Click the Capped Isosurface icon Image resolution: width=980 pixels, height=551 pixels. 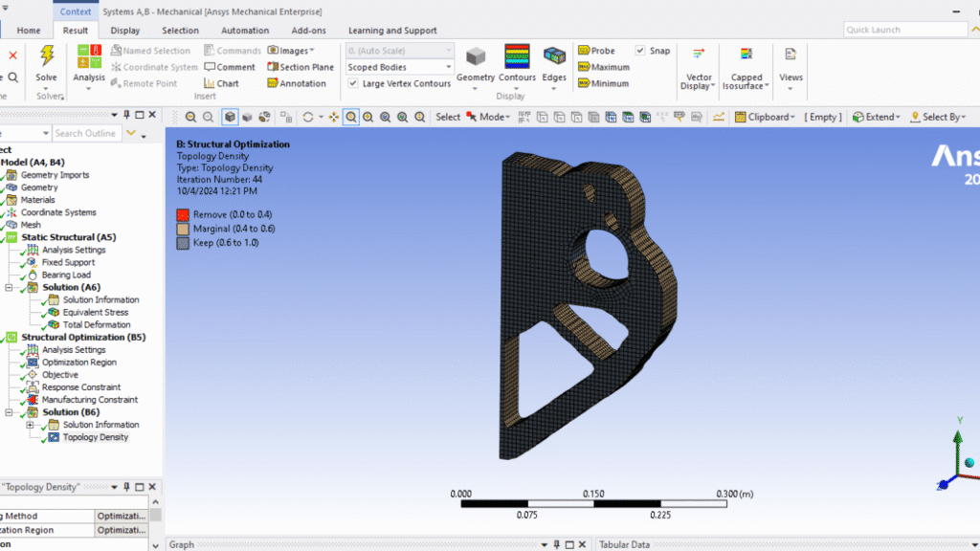click(746, 56)
